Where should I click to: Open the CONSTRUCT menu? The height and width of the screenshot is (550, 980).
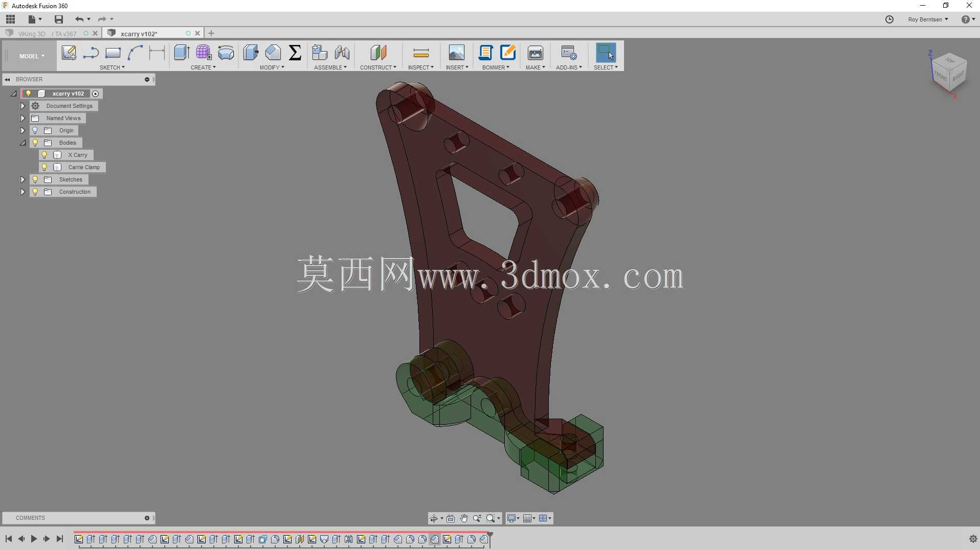click(x=378, y=67)
